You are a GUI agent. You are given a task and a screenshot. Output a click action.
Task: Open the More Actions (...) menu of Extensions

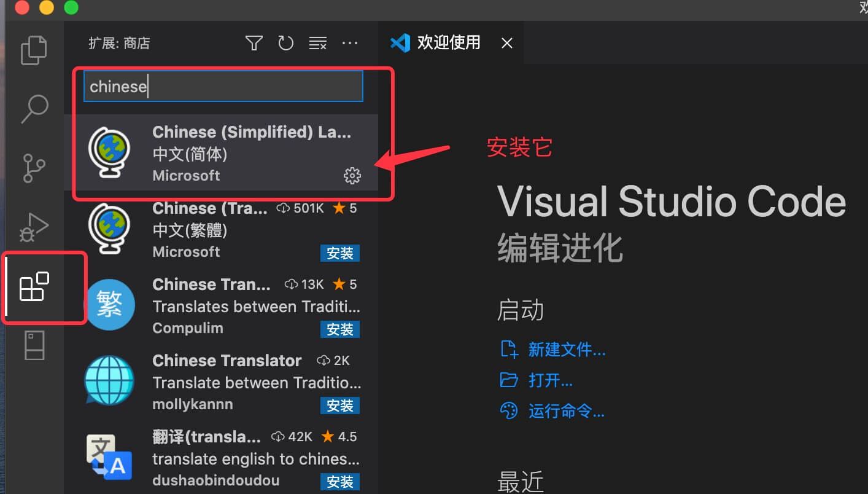tap(350, 43)
